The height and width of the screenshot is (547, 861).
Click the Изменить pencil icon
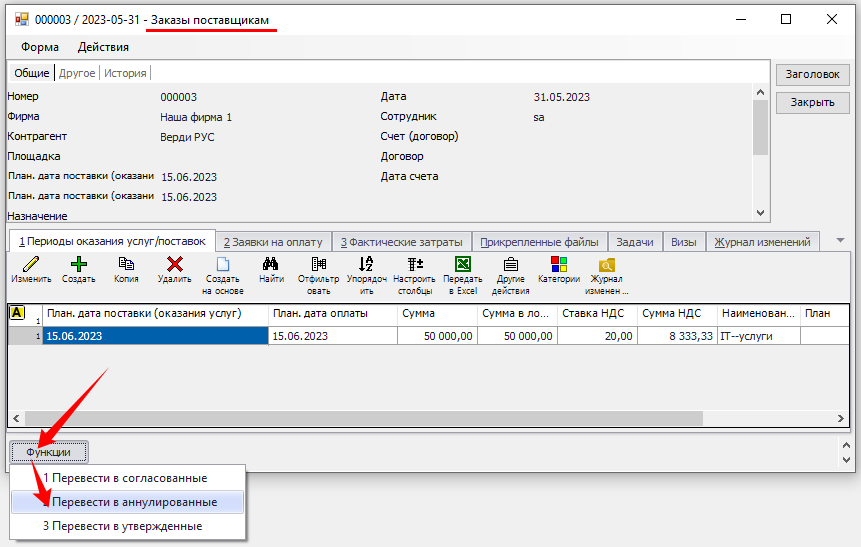(31, 265)
